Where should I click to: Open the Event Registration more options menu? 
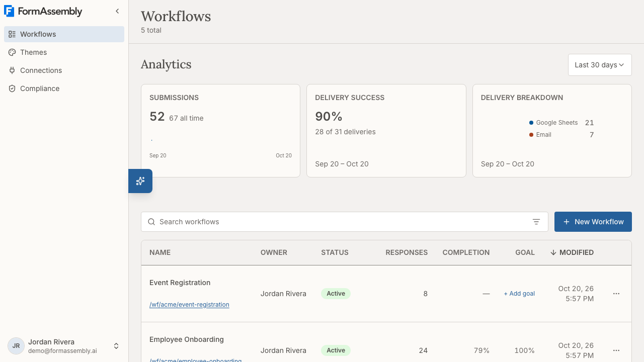[x=616, y=294]
